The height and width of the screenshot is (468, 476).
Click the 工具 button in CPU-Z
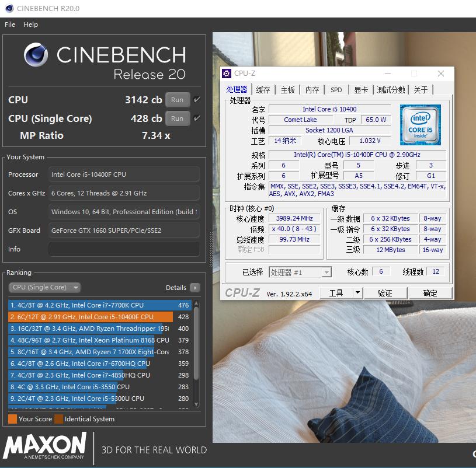[336, 293]
